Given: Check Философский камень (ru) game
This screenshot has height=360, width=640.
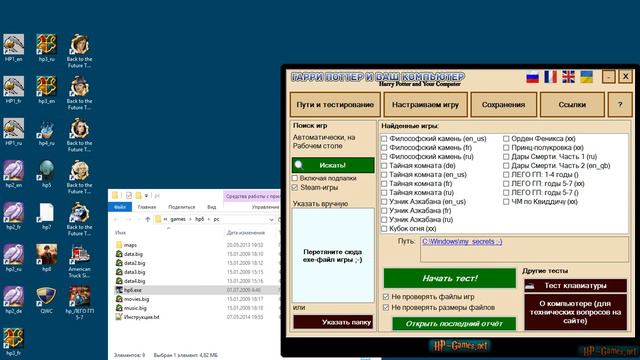Looking at the screenshot, I should coord(384,157).
